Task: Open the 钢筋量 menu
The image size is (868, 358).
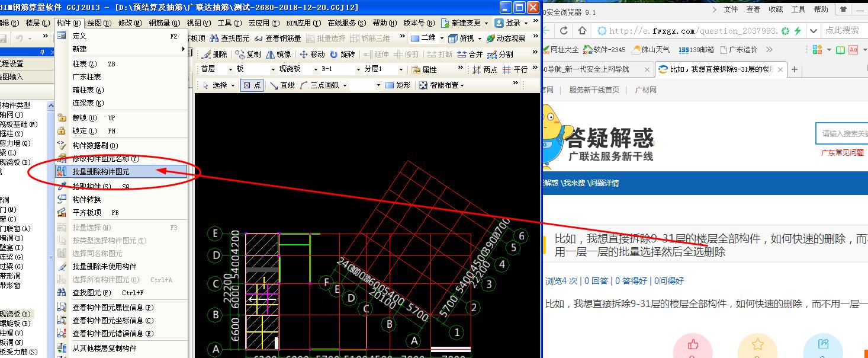Action: pyautogui.click(x=164, y=23)
